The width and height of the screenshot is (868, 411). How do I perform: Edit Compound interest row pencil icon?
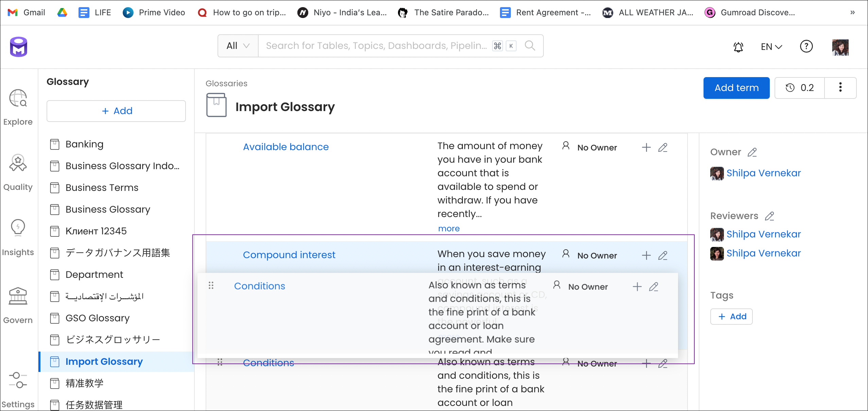663,255
